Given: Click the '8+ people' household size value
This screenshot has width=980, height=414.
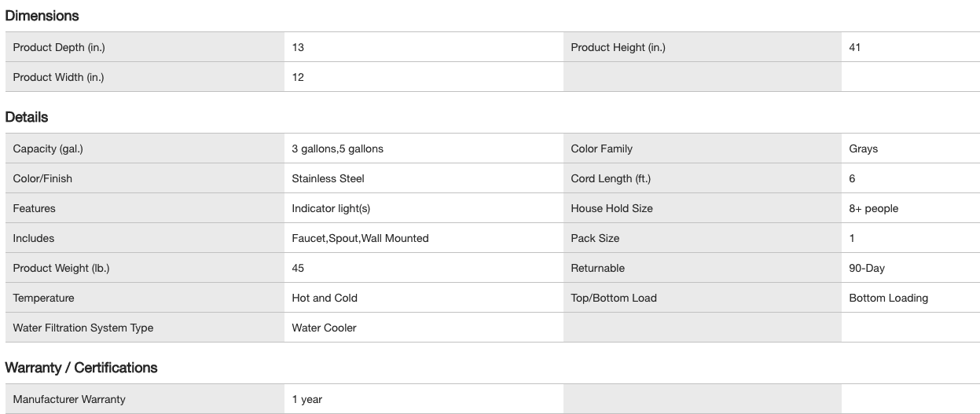Looking at the screenshot, I should point(873,208).
